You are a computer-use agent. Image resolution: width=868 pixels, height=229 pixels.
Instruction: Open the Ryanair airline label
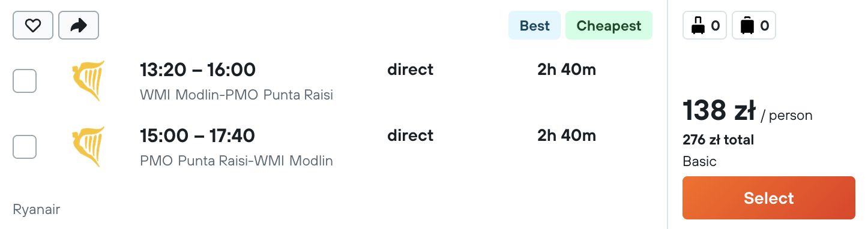tap(37, 209)
